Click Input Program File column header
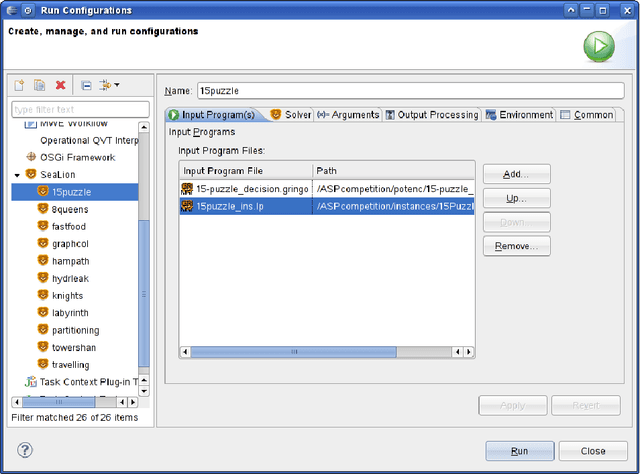The image size is (640, 474). (246, 171)
